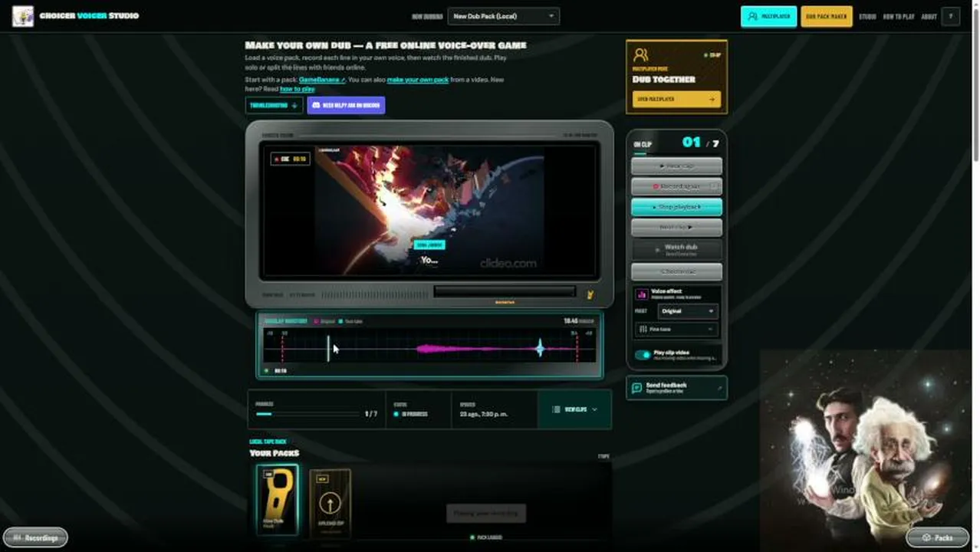Open the Recordings button at bottom left
Image resolution: width=980 pixels, height=552 pixels.
pyautogui.click(x=35, y=537)
